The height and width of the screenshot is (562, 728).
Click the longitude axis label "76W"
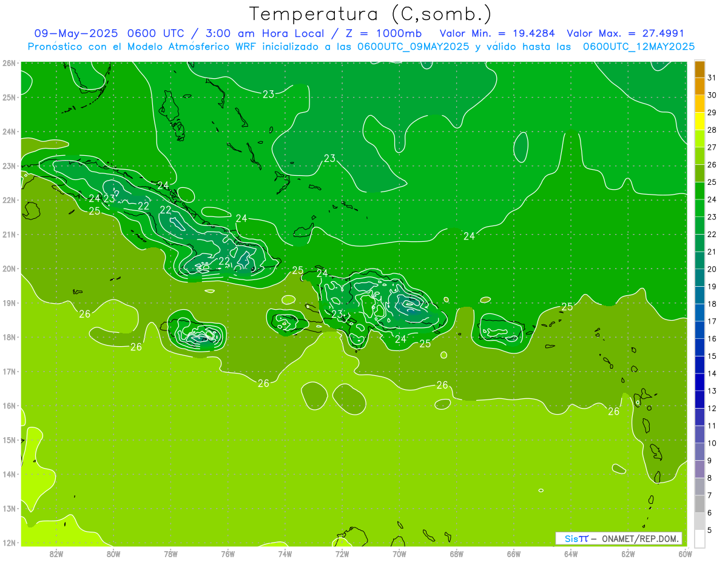227,554
